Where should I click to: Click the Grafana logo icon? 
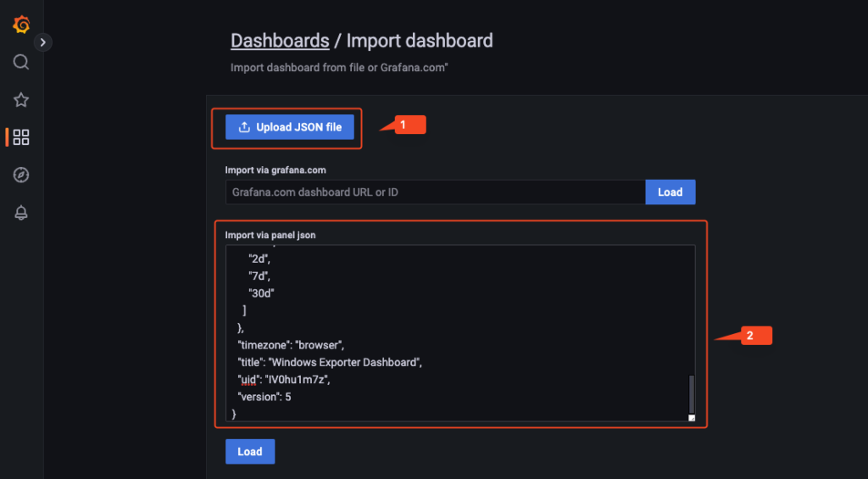pos(21,25)
